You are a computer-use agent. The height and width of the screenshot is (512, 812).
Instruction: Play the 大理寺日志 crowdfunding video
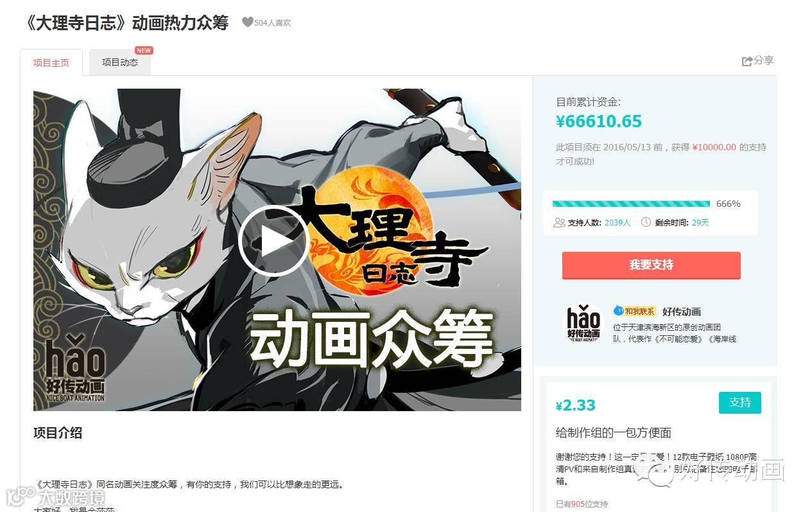click(274, 241)
